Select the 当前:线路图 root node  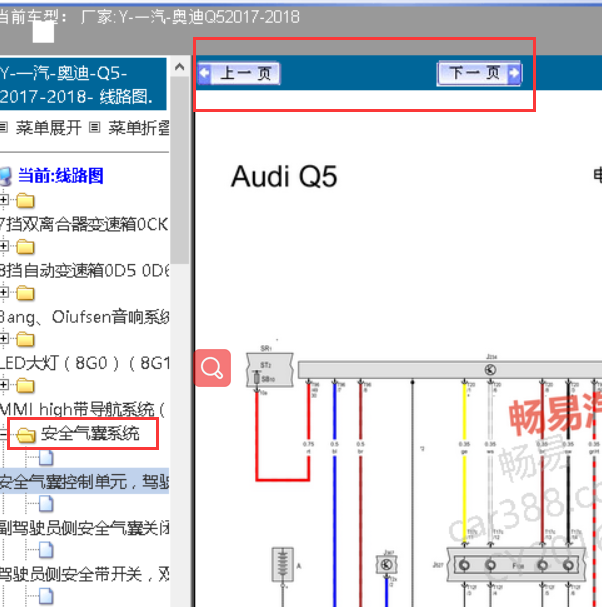(60, 175)
